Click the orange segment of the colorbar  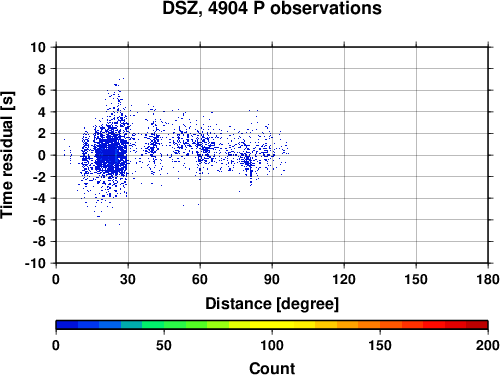coord(358,325)
